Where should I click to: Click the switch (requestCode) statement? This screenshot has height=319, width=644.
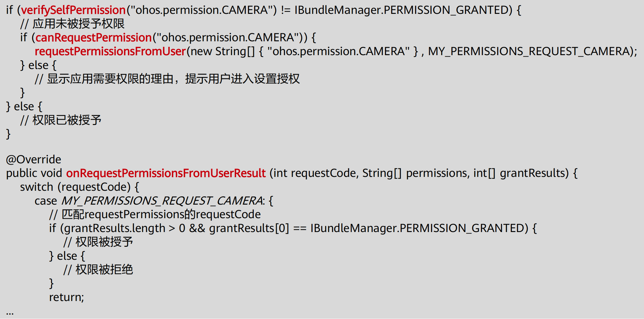[79, 187]
